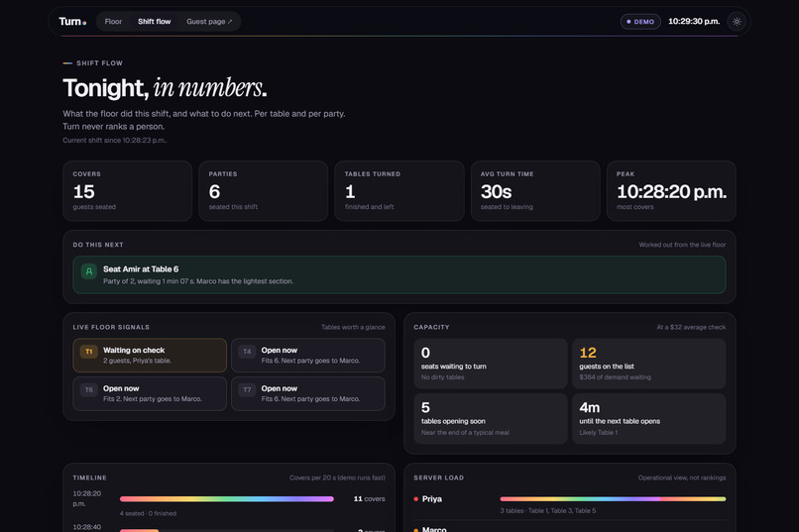Click the 5 tables opening soon tile

491,418
